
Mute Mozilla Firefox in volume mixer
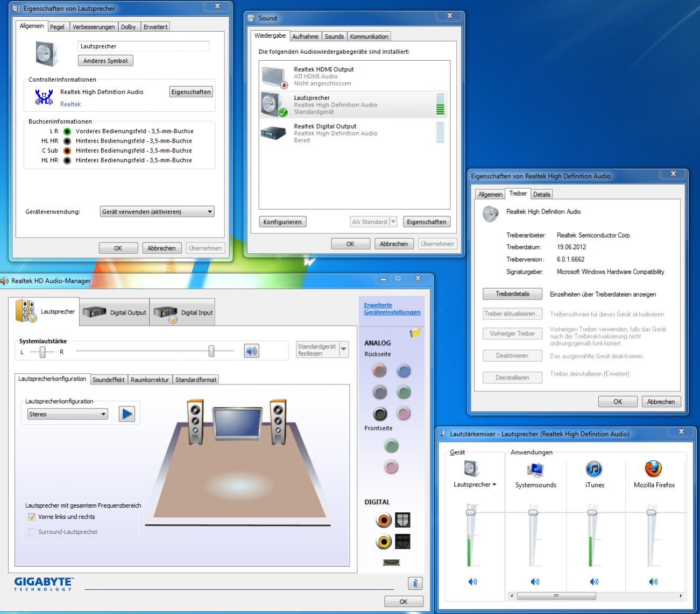(653, 581)
